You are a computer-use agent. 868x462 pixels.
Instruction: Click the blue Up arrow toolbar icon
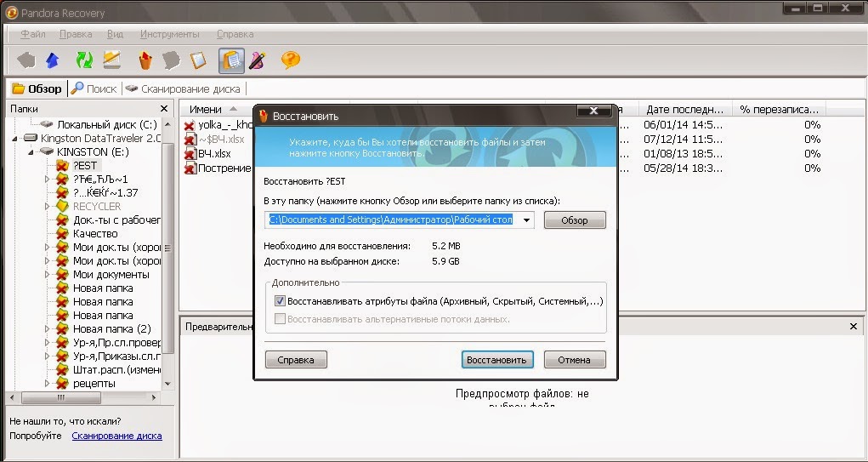pyautogui.click(x=53, y=60)
